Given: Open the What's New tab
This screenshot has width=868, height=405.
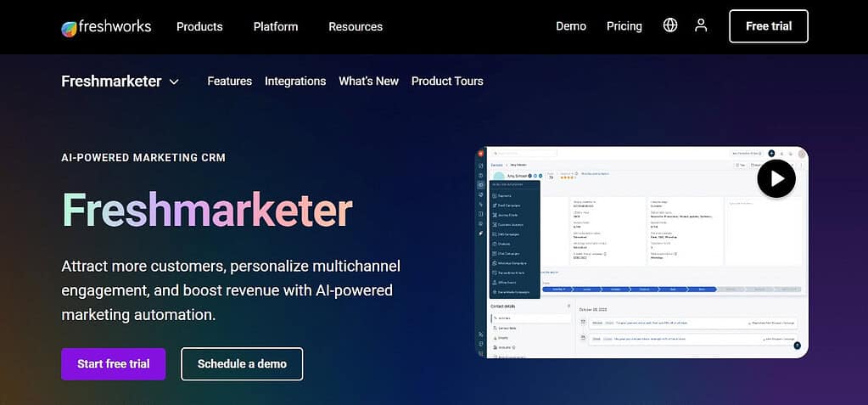Looking at the screenshot, I should [369, 81].
